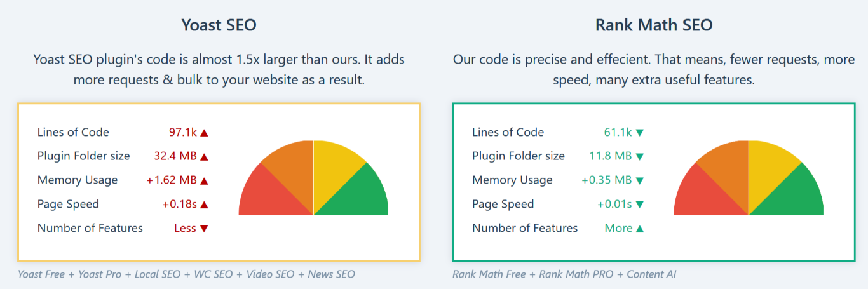Click the green down arrow beside 11.8 MB
The width and height of the screenshot is (868, 289).
[x=640, y=157]
